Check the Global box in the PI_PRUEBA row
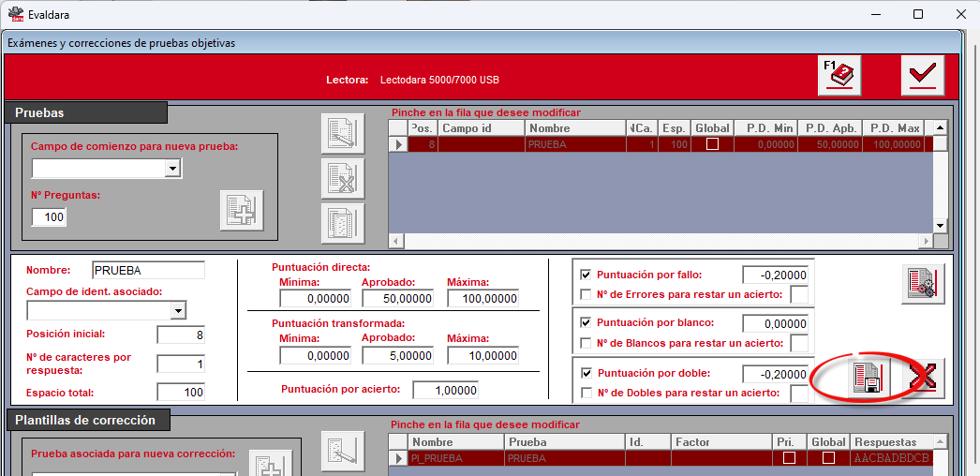The image size is (980, 476). click(829, 458)
